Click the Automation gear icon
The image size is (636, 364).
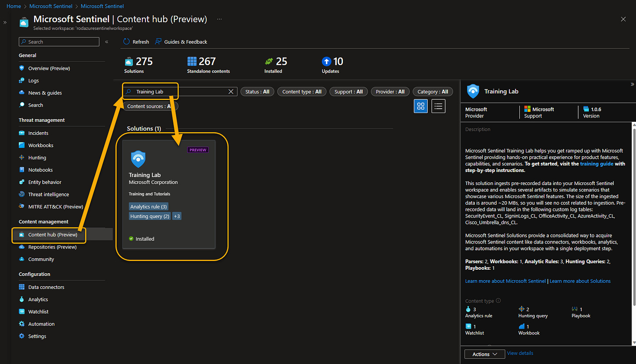(22, 324)
